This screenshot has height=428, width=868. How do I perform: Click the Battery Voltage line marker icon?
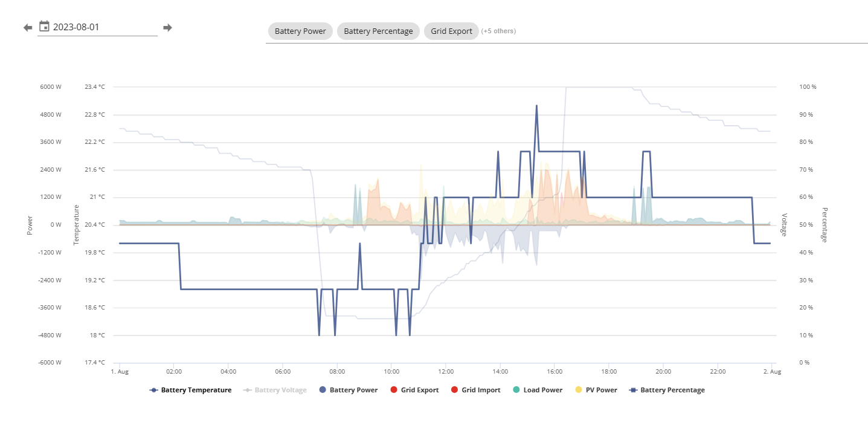click(248, 390)
